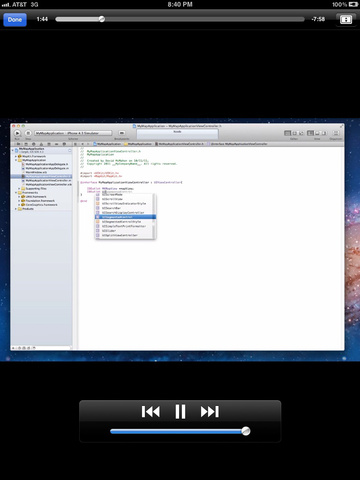
Task: Tap the Done button
Action: 15,20
